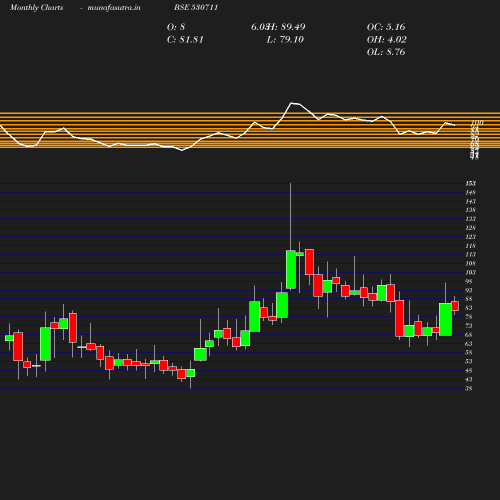Click the '148' price axis label
The height and width of the screenshot is (500, 500).
pyautogui.click(x=470, y=192)
